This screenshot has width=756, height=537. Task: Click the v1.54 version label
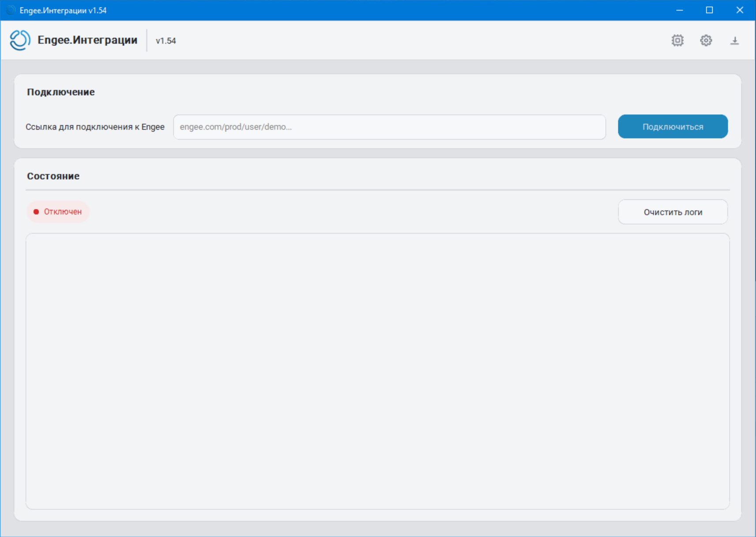pos(166,41)
